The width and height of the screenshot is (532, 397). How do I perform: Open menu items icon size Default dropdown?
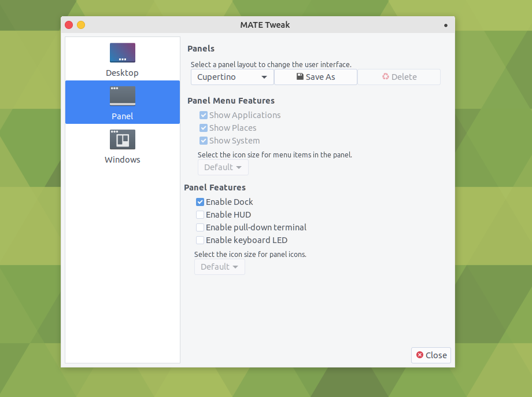223,167
